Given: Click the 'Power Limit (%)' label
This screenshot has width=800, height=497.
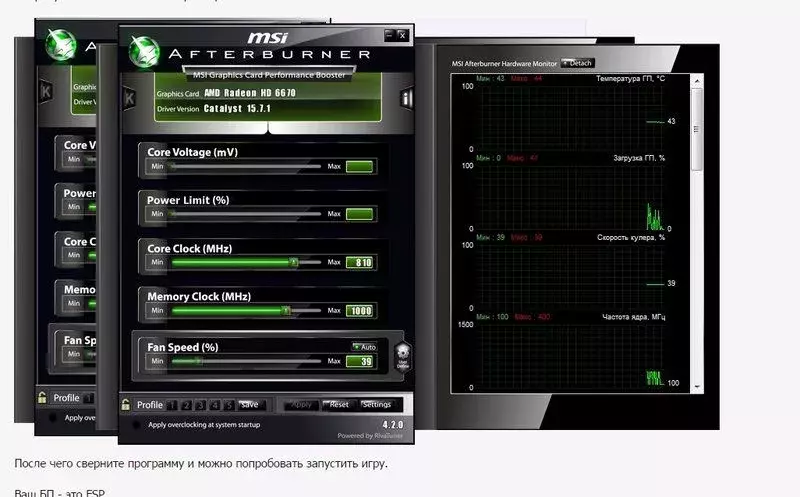Looking at the screenshot, I should 188,200.
